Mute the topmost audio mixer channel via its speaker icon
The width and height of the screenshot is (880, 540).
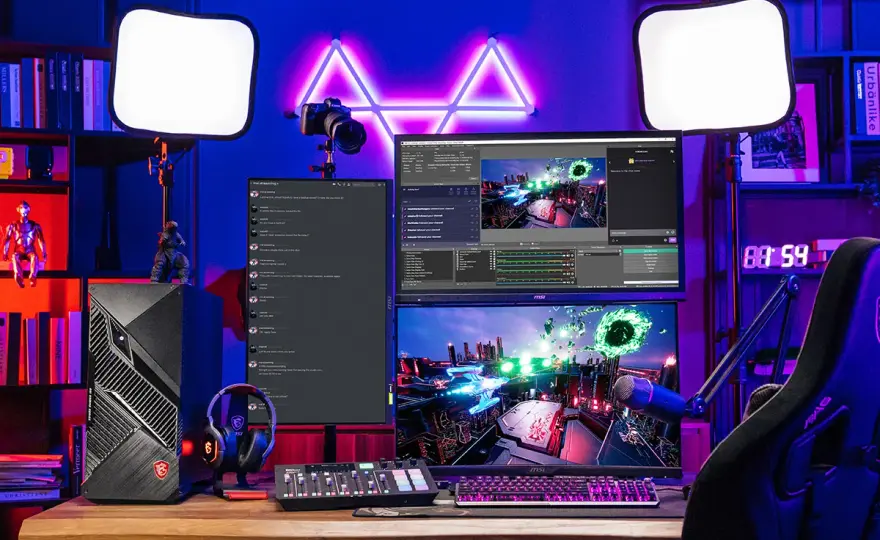tap(568, 255)
